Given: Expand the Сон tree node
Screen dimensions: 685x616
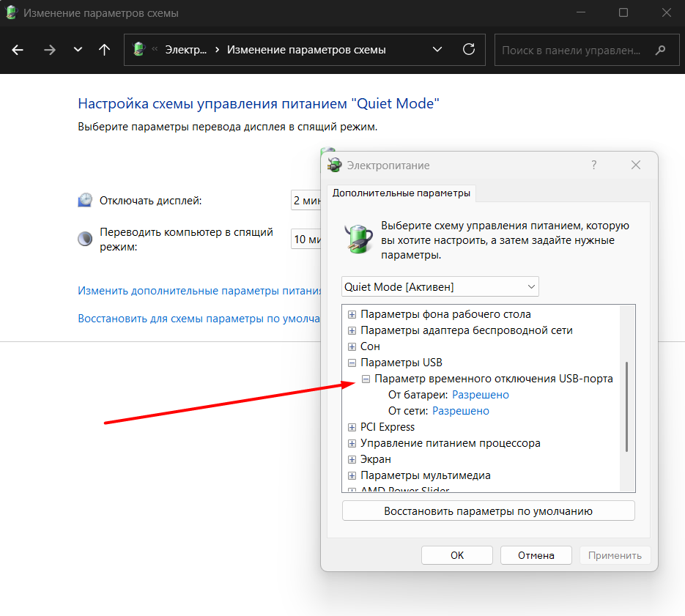Looking at the screenshot, I should pyautogui.click(x=352, y=346).
